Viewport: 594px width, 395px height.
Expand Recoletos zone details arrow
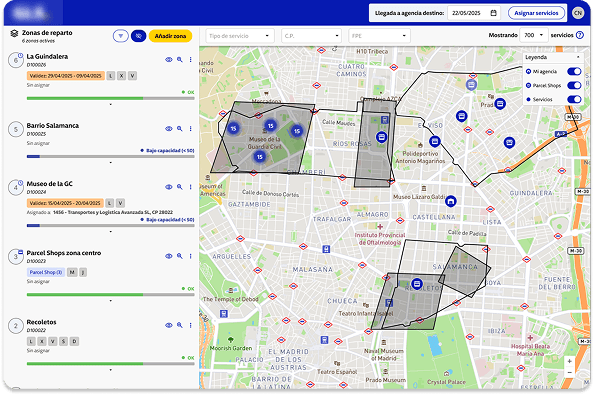[111, 370]
